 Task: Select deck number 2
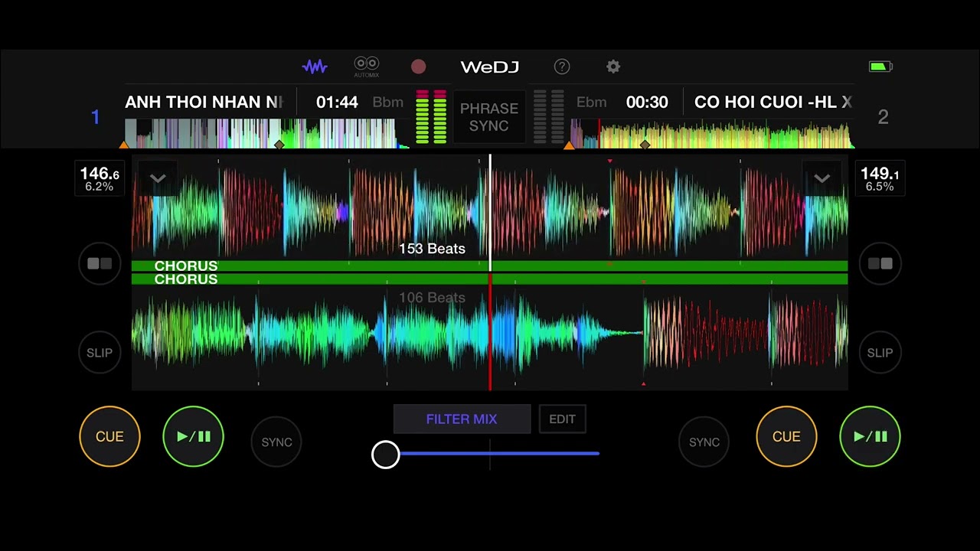click(x=883, y=117)
